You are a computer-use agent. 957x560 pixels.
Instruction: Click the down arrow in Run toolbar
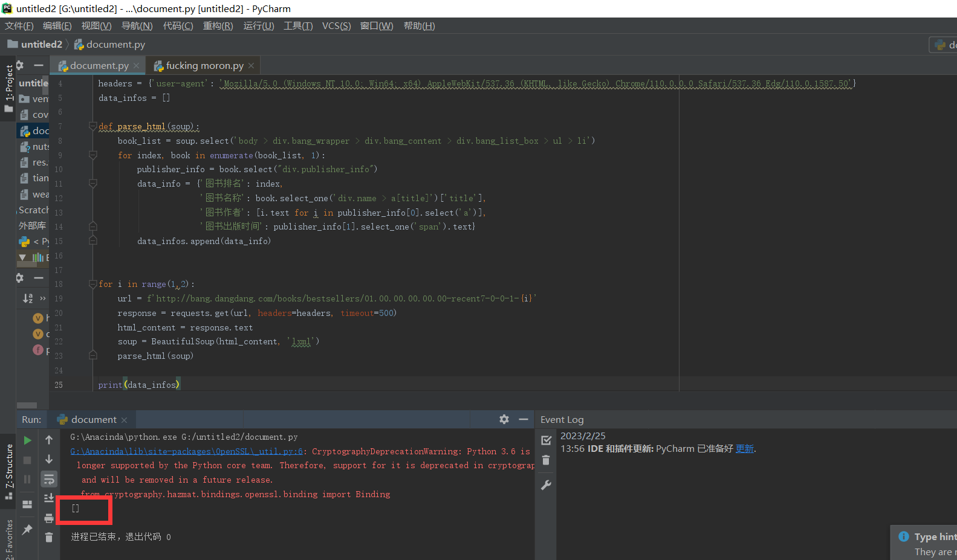pyautogui.click(x=49, y=460)
